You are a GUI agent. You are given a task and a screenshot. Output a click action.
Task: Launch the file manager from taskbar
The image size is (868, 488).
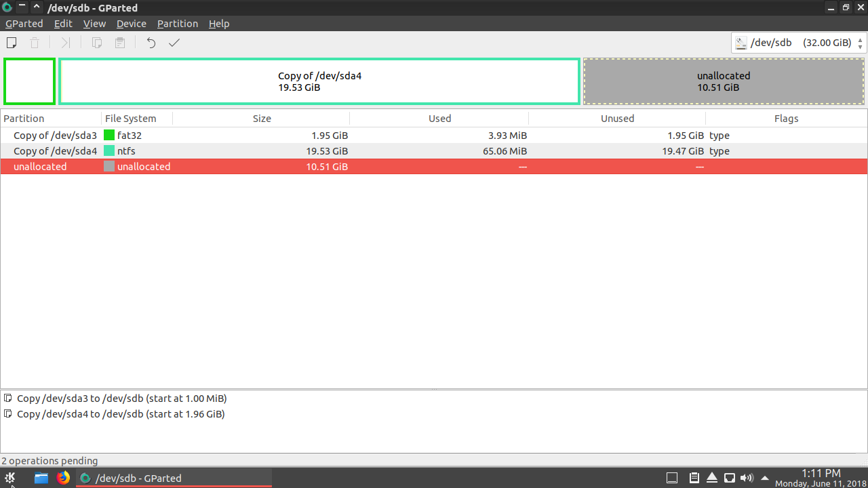pos(41,478)
